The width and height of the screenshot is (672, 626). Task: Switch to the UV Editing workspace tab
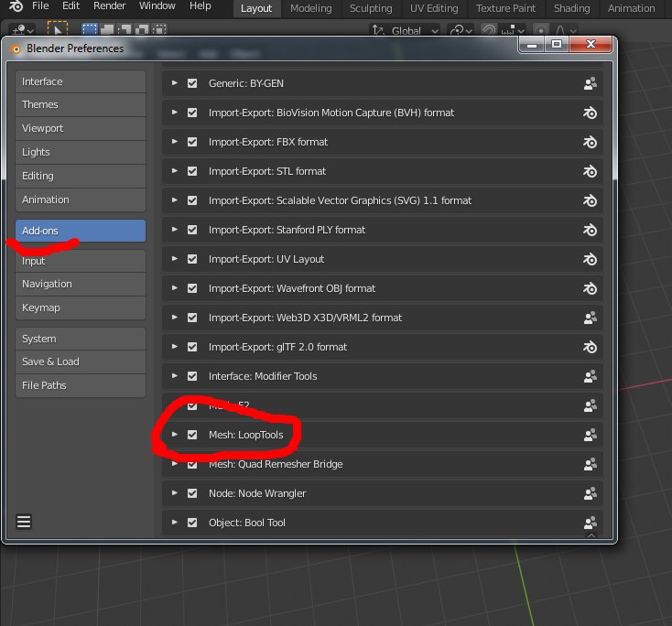[434, 8]
